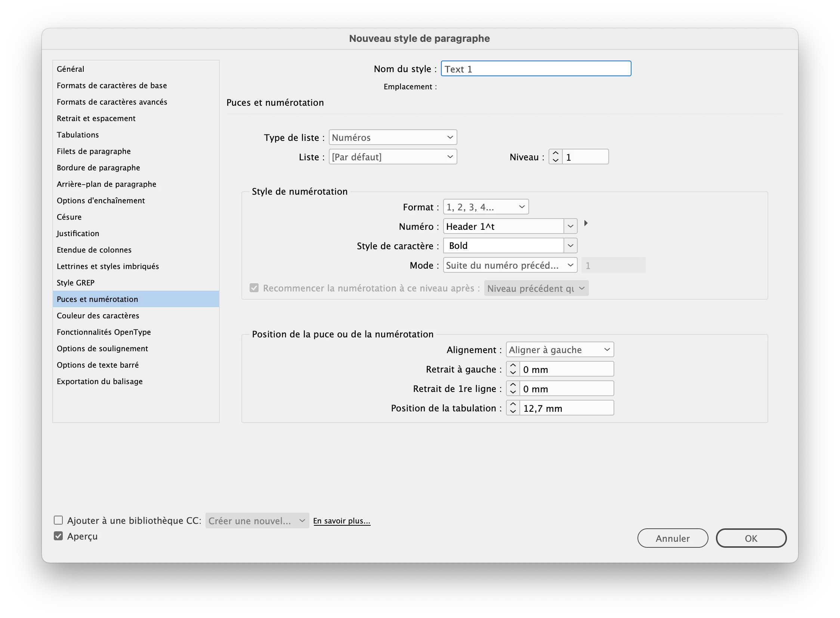Uncheck the Aperçu checkbox

click(58, 536)
